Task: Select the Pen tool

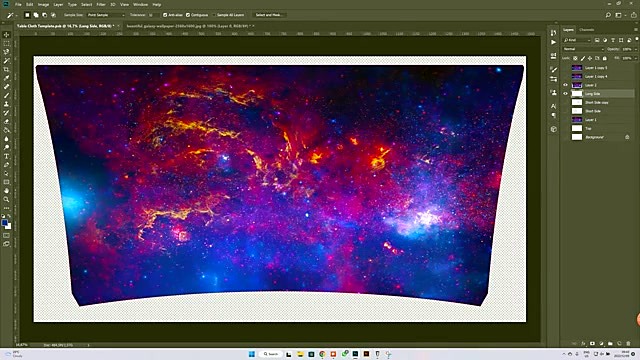Action: [6, 165]
